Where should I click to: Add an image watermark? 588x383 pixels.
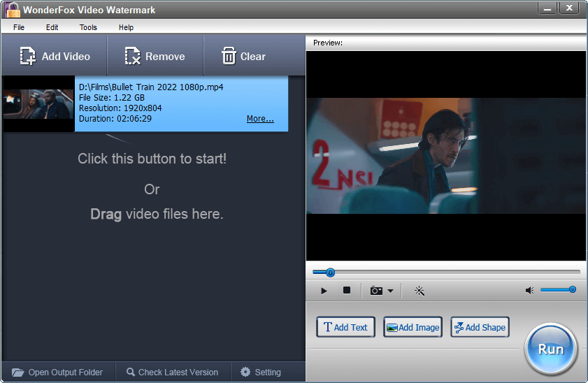click(x=413, y=327)
